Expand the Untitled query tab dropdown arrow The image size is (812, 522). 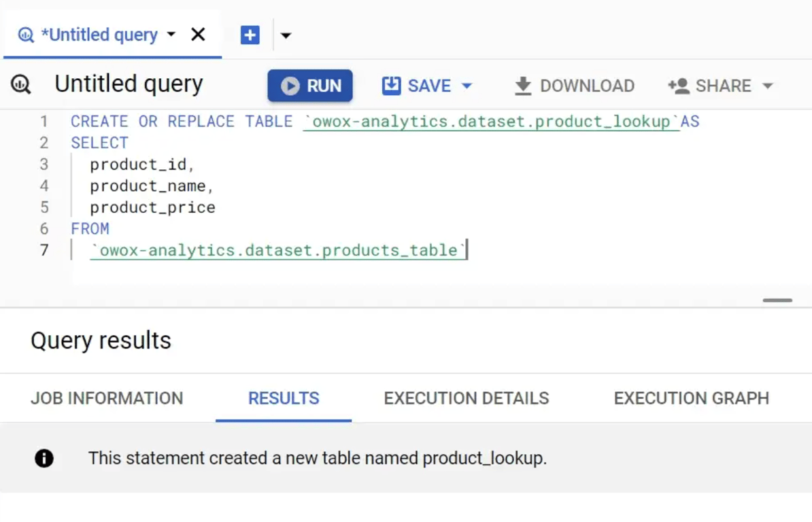[x=171, y=35]
